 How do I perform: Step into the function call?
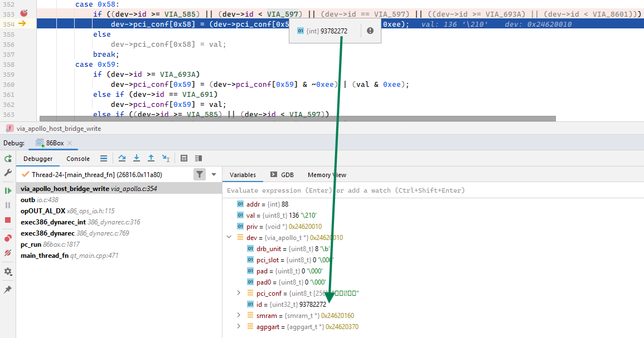point(137,158)
